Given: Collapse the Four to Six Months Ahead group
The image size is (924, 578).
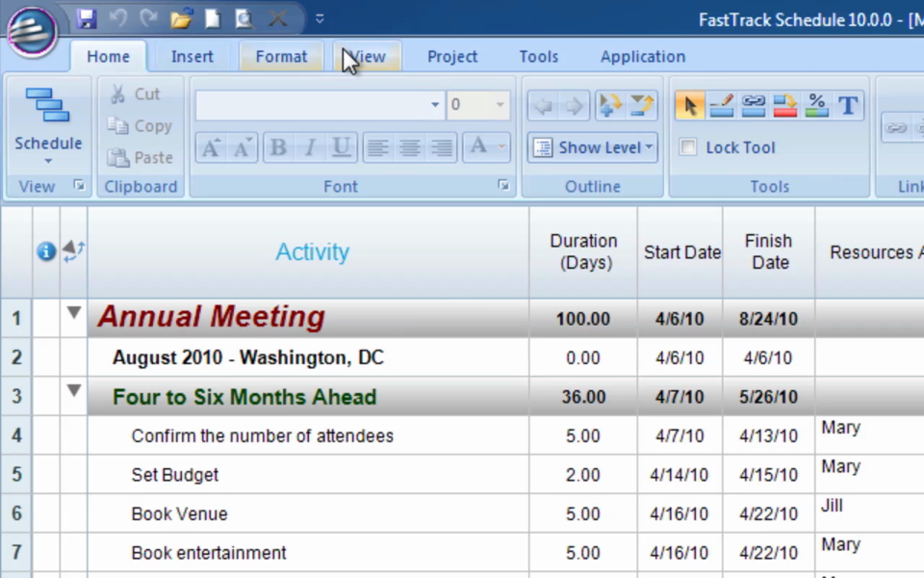Looking at the screenshot, I should [x=74, y=390].
